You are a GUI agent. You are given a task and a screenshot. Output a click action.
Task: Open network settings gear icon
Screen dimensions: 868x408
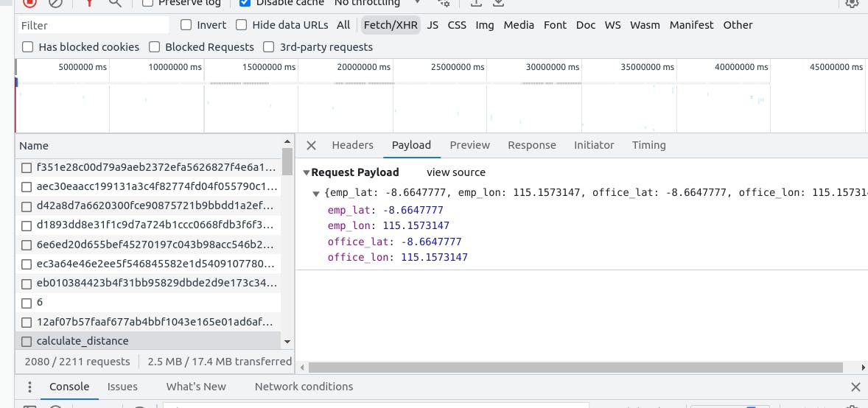click(851, 3)
